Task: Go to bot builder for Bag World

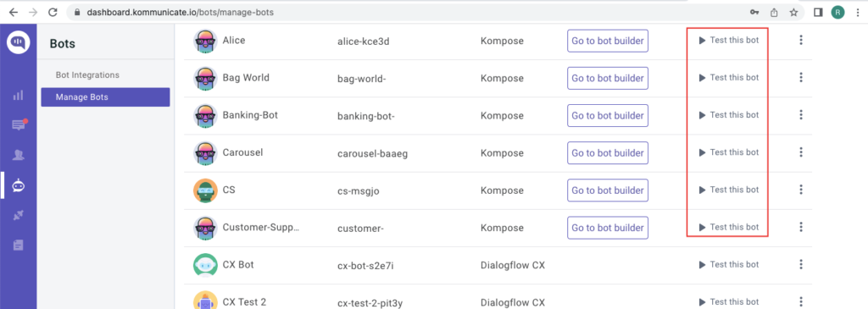Action: click(x=607, y=79)
